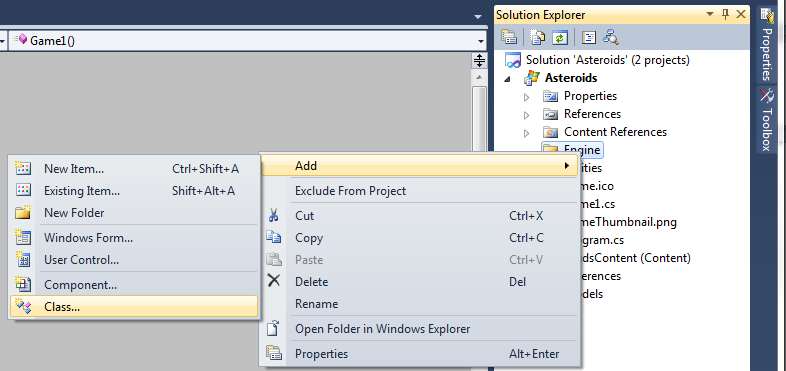
Task: Choose Exclude From Project
Action: click(420, 191)
